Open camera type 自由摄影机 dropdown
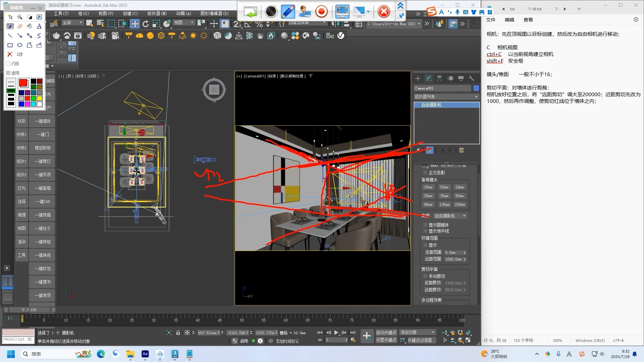The image size is (644, 362). point(450,216)
